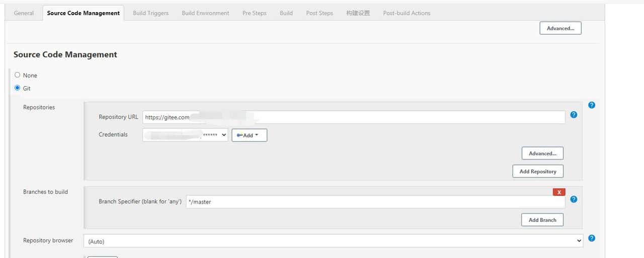The height and width of the screenshot is (258, 644).
Task: Open help for Repository URL
Action: pyautogui.click(x=574, y=115)
